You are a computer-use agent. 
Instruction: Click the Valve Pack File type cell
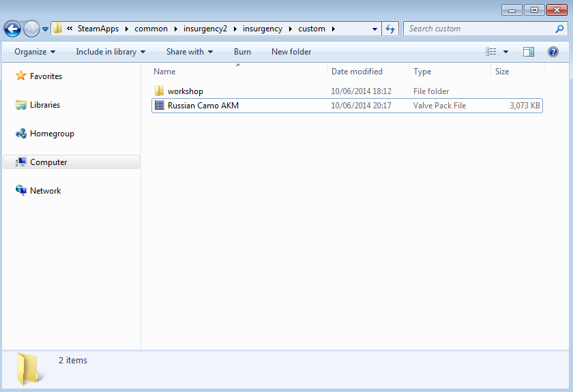439,106
